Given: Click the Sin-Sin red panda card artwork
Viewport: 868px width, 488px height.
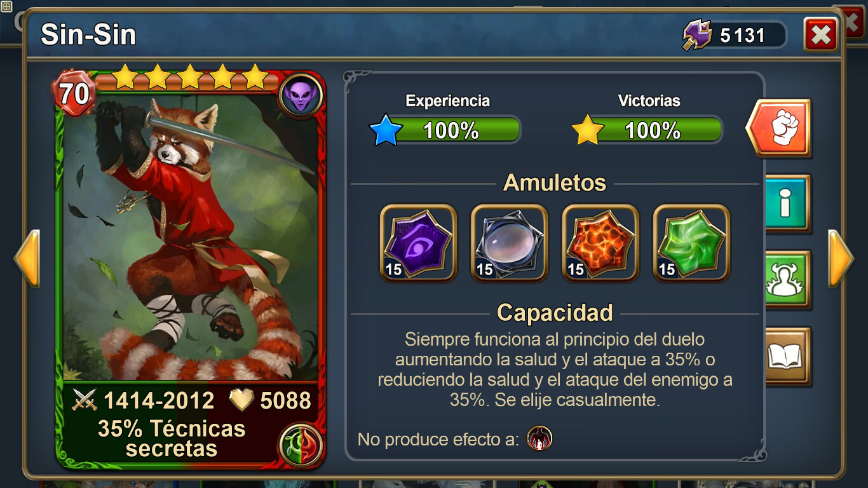Looking at the screenshot, I should [x=191, y=238].
